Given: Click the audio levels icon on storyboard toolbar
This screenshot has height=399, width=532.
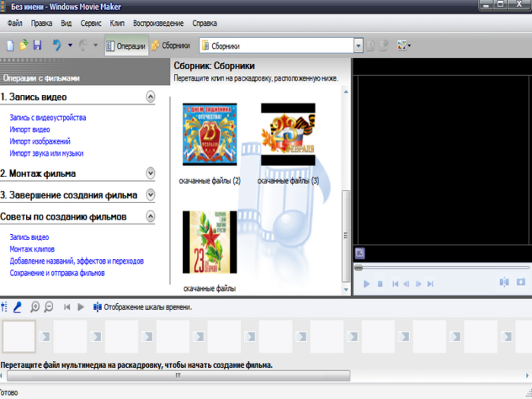Looking at the screenshot, I should tap(4, 307).
